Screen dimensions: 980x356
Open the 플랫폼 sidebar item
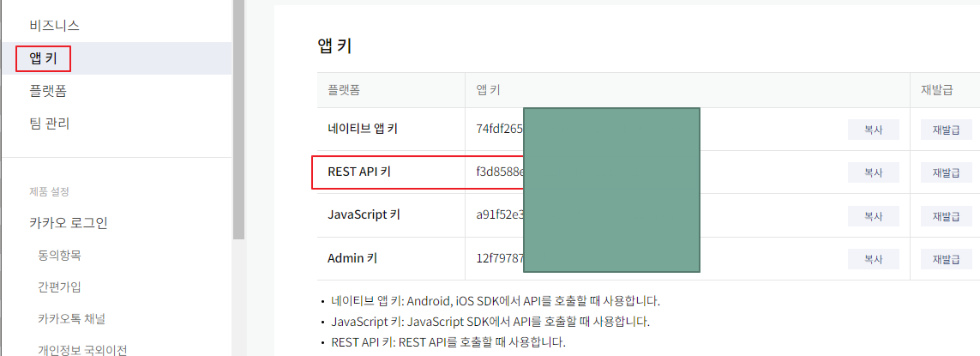(x=48, y=91)
